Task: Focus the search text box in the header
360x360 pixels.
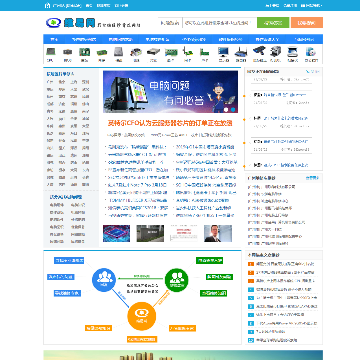Action: [219, 23]
